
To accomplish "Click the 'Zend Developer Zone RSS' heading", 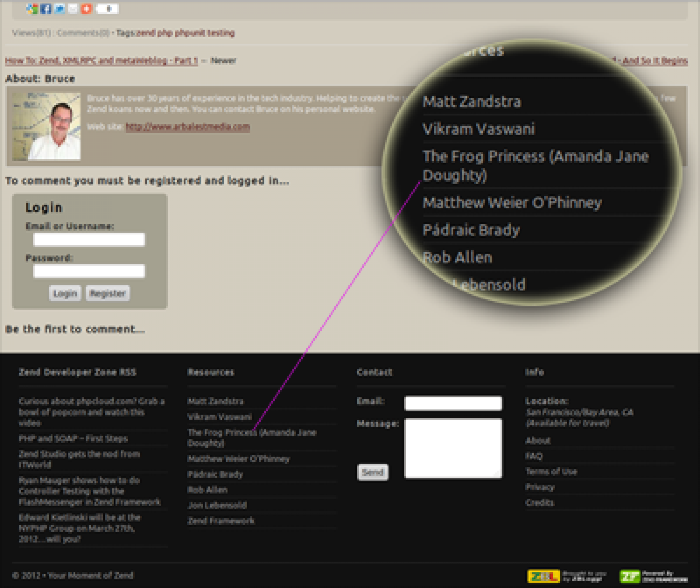I will tap(78, 372).
